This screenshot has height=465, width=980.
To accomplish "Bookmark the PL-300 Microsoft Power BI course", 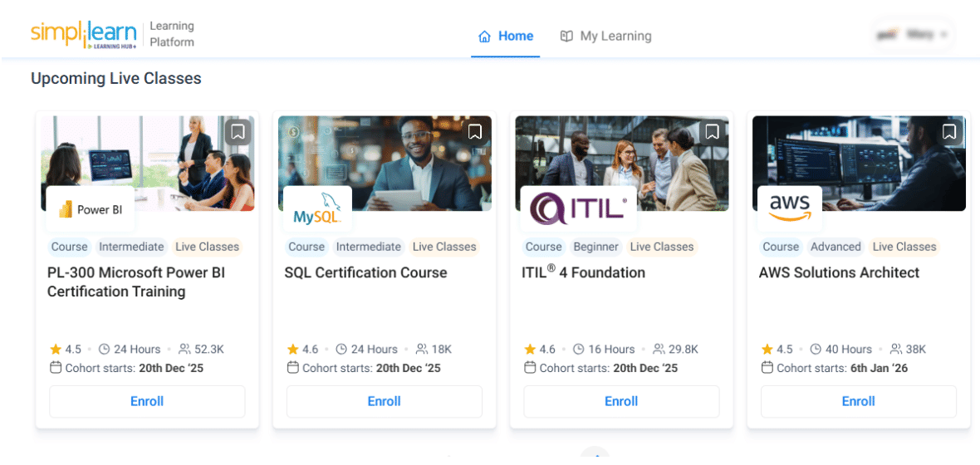I will (x=238, y=132).
